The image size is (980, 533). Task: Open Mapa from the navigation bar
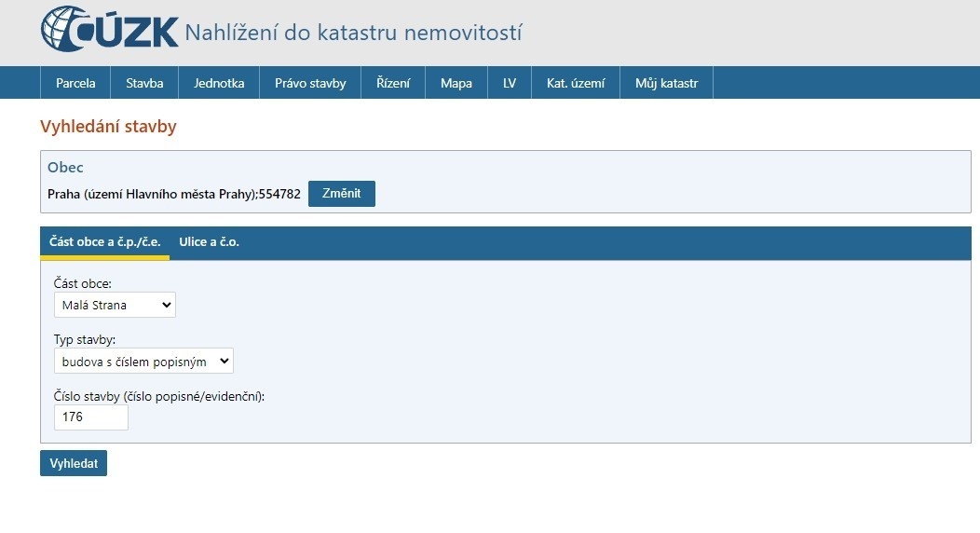pos(456,83)
